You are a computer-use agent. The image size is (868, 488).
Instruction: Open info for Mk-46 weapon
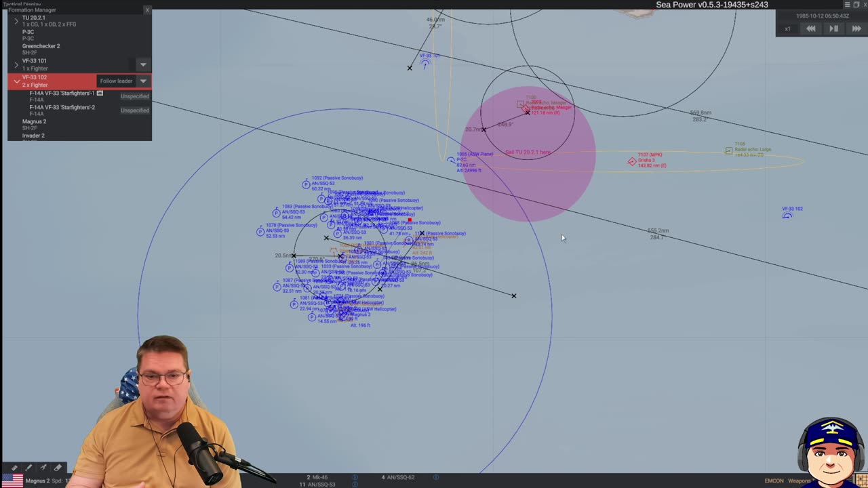point(355,477)
